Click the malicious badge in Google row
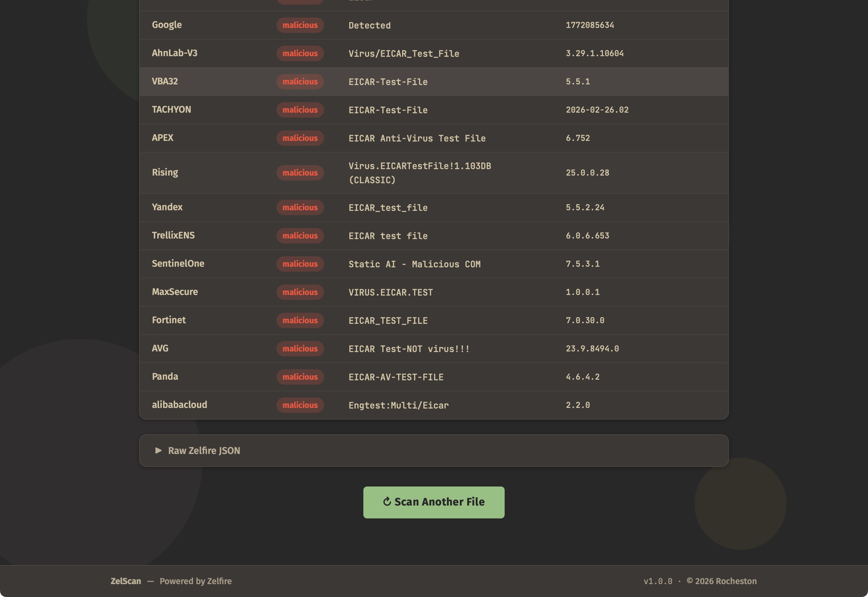The height and width of the screenshot is (597, 868). [300, 25]
